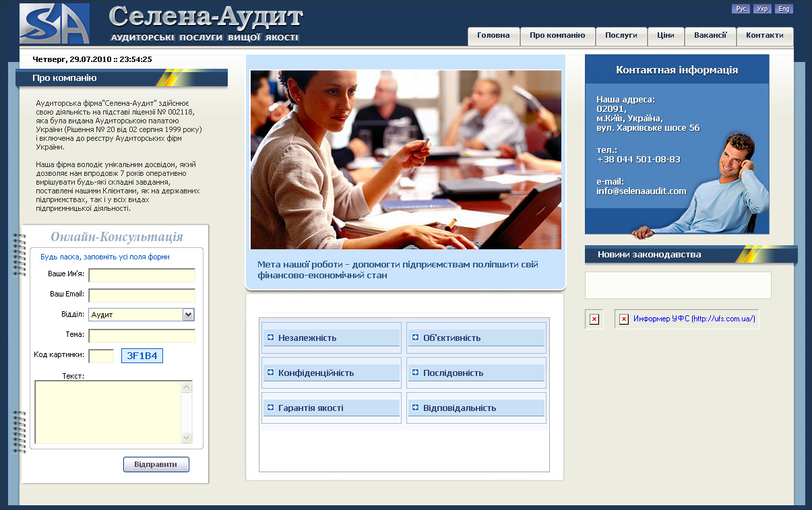Click the arrow icon next to Об'єктивність
Screen dimensions: 812x510
coord(416,337)
